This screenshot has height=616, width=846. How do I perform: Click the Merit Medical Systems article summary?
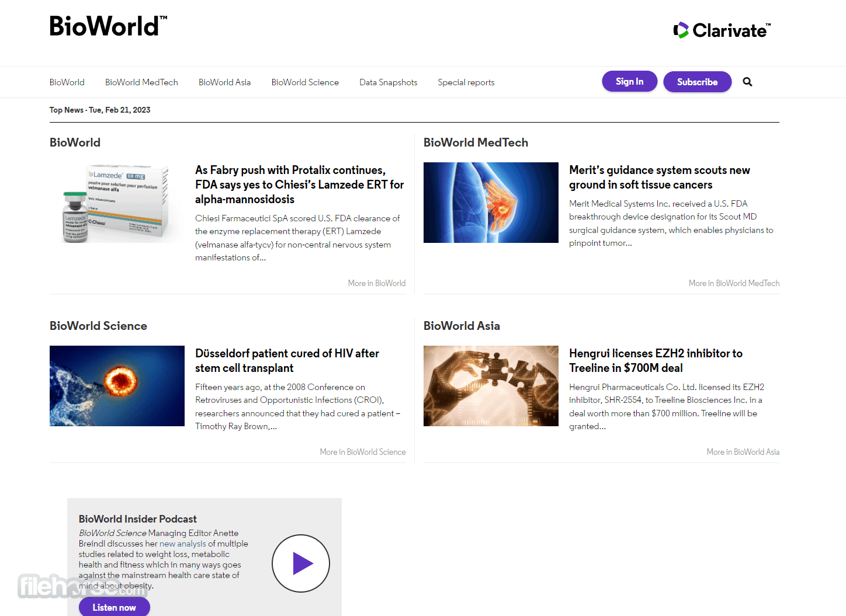671,223
